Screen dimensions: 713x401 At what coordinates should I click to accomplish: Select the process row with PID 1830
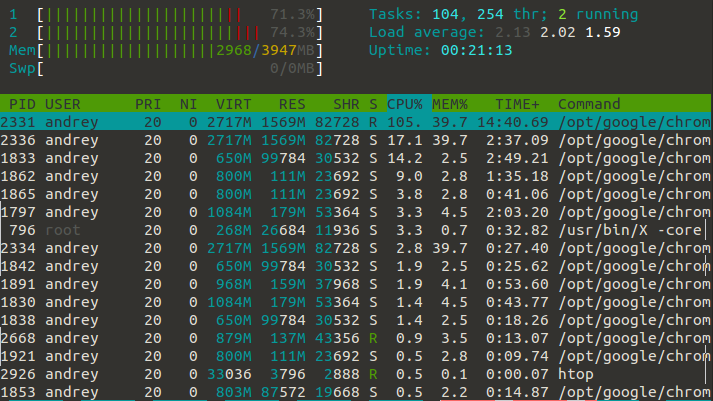(x=356, y=302)
